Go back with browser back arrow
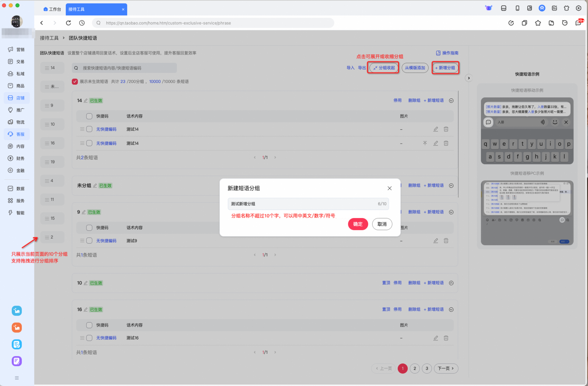 (42, 23)
